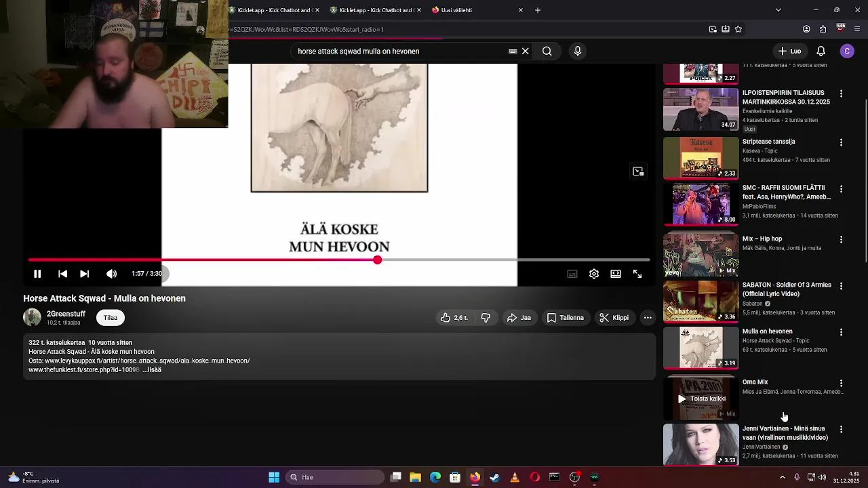This screenshot has width=868, height=488.
Task: Save video with Tallenna button
Action: [565, 317]
